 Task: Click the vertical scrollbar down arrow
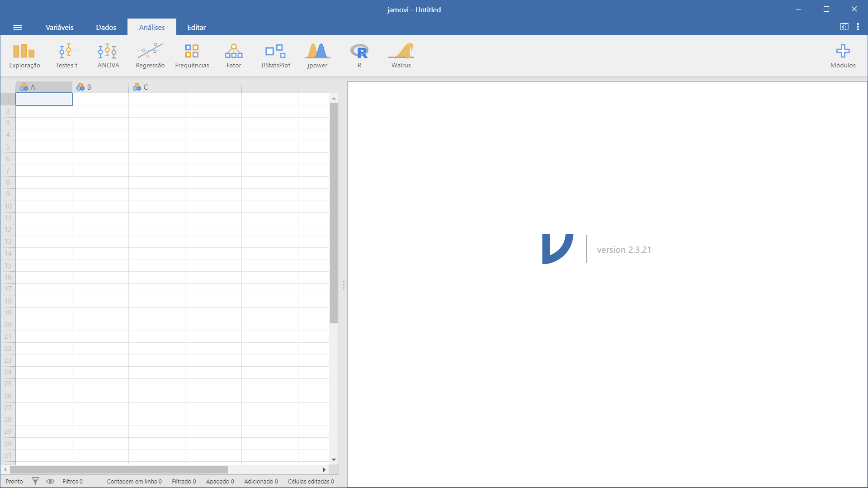[334, 460]
